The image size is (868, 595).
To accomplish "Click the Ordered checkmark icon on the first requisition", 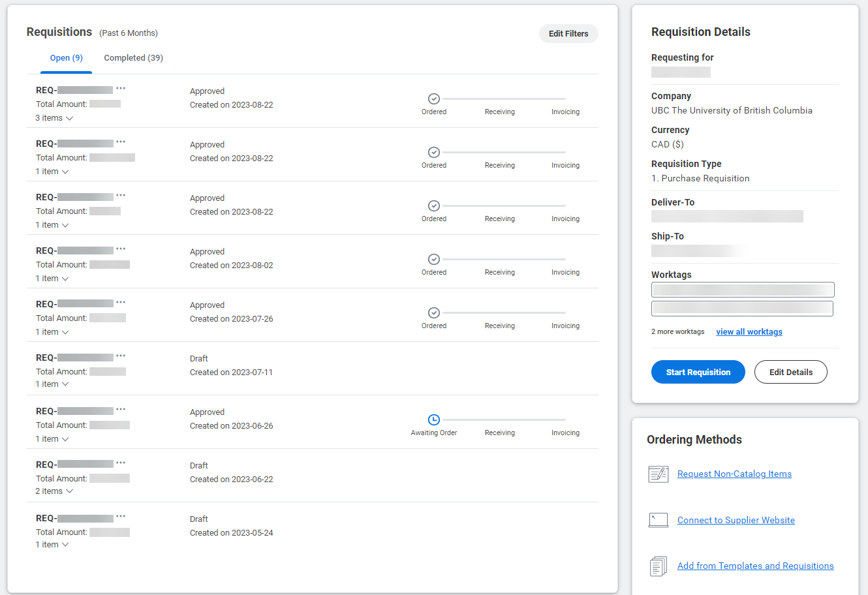I will (433, 99).
